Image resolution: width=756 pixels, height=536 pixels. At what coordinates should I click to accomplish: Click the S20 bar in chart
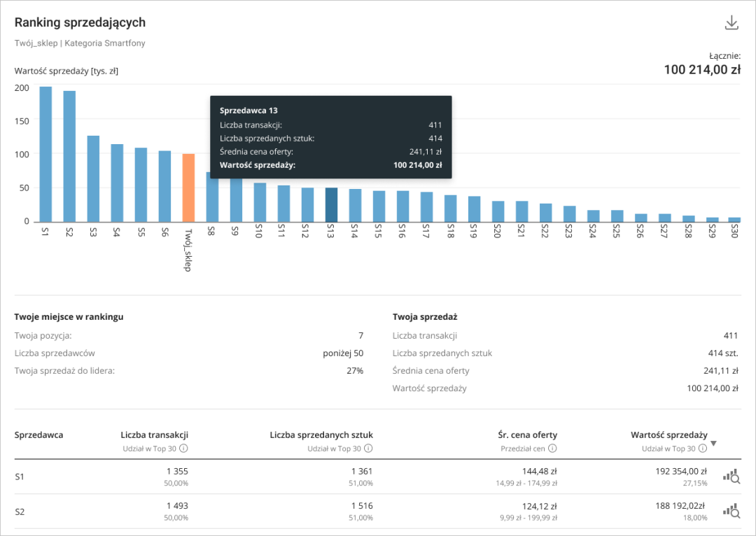point(498,211)
